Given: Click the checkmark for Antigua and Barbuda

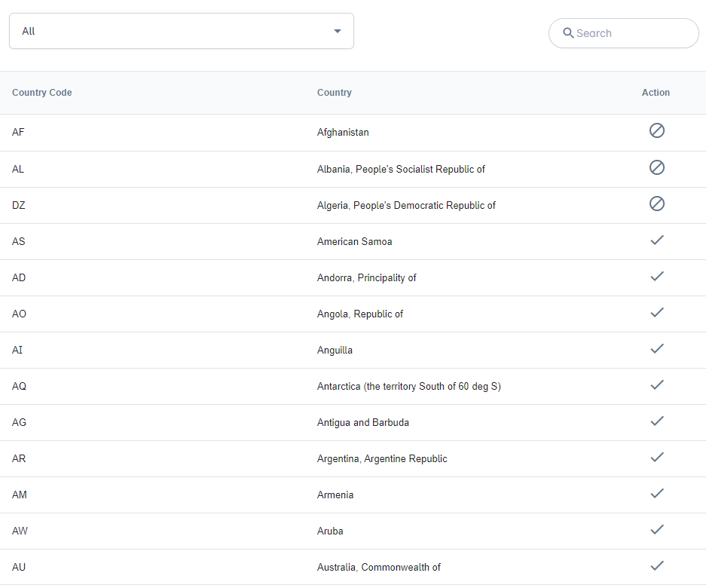Looking at the screenshot, I should coord(657,421).
